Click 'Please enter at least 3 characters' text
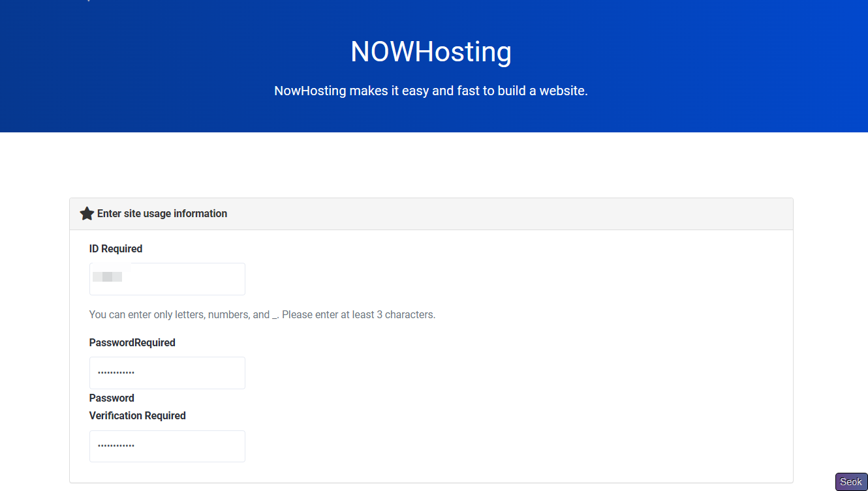 (358, 314)
